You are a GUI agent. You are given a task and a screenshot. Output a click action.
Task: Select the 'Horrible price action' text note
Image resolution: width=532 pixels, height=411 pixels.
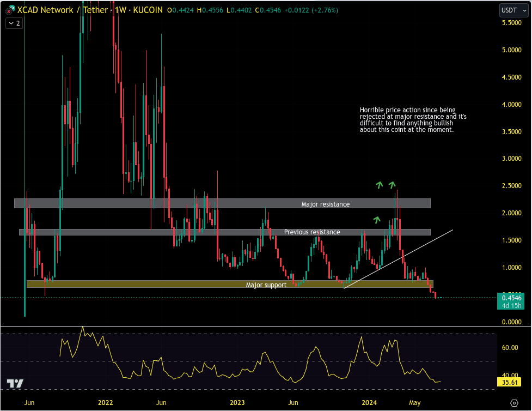pyautogui.click(x=413, y=119)
